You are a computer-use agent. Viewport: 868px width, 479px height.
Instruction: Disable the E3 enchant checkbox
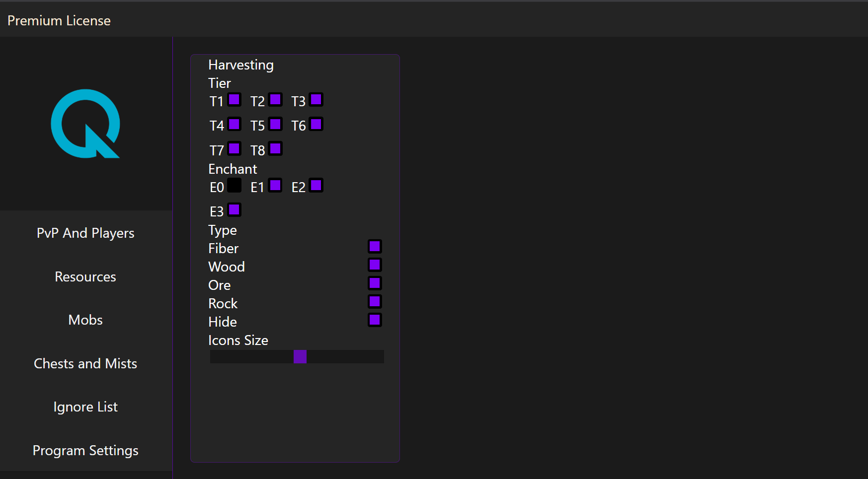pos(235,210)
